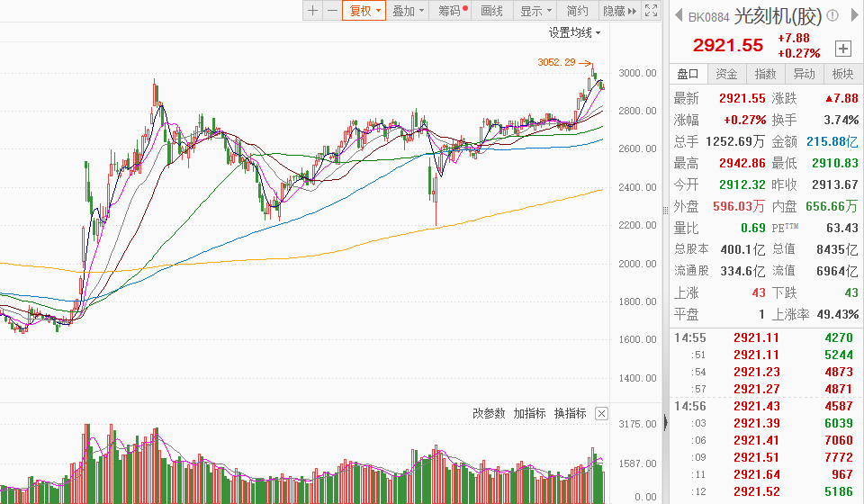The image size is (864, 504).
Task: Click 改参数 to edit indicator parameters
Action: (x=490, y=413)
